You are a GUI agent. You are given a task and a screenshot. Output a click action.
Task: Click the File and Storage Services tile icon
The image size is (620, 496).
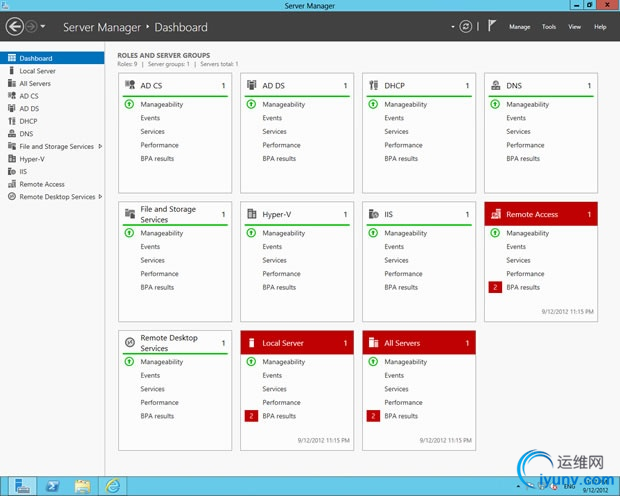tap(130, 214)
